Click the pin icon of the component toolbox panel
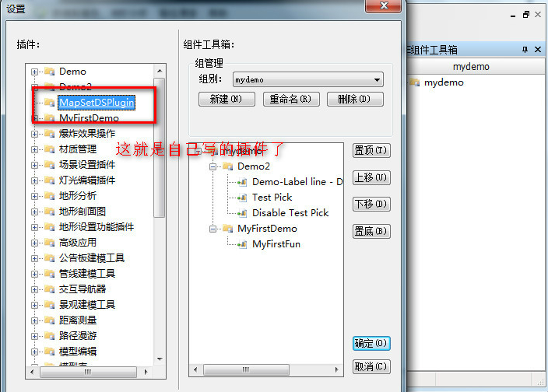This screenshot has width=548, height=392. pos(525,50)
